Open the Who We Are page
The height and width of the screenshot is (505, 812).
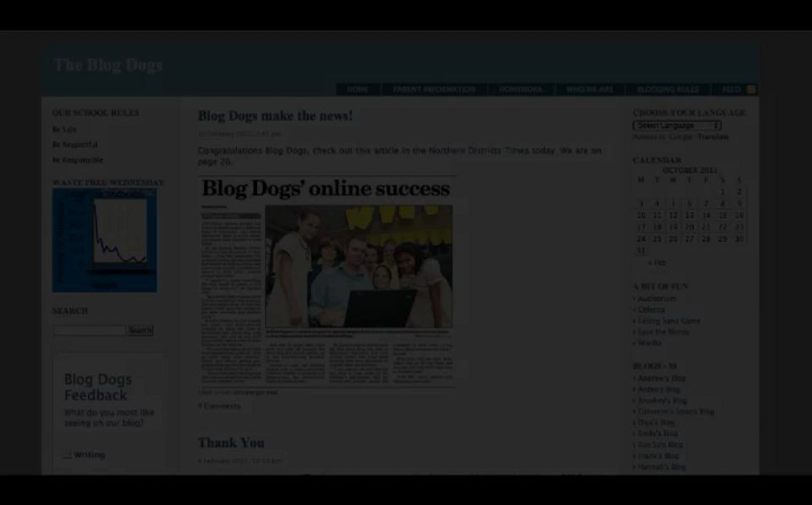(x=590, y=90)
